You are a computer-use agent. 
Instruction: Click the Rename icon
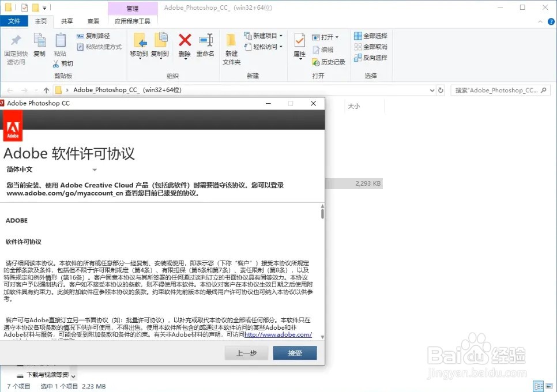[x=206, y=40]
